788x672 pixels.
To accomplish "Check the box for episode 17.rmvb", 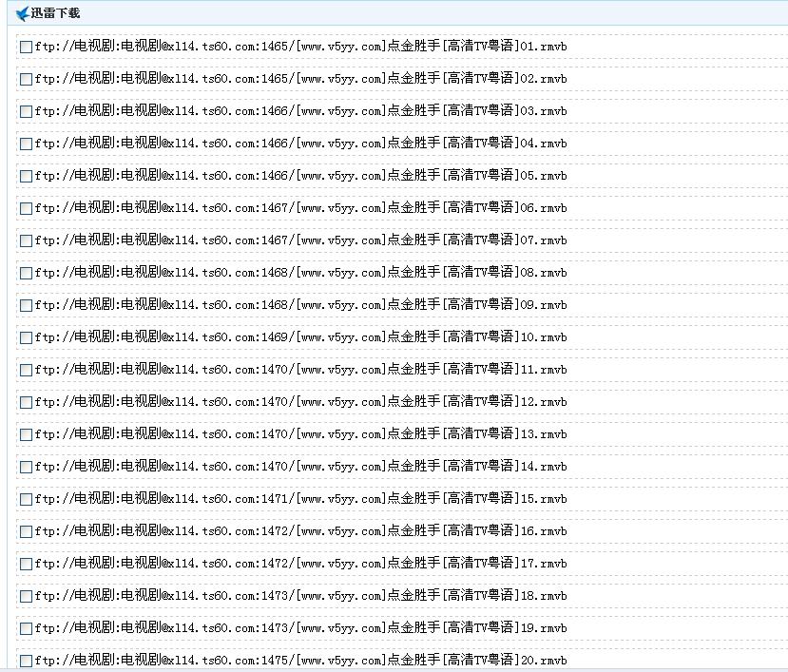I will [26, 564].
